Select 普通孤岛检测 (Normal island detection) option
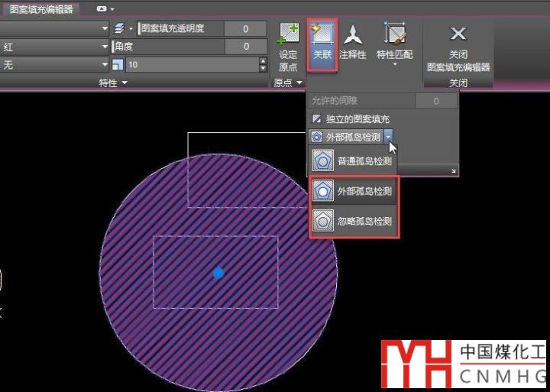 coord(354,161)
